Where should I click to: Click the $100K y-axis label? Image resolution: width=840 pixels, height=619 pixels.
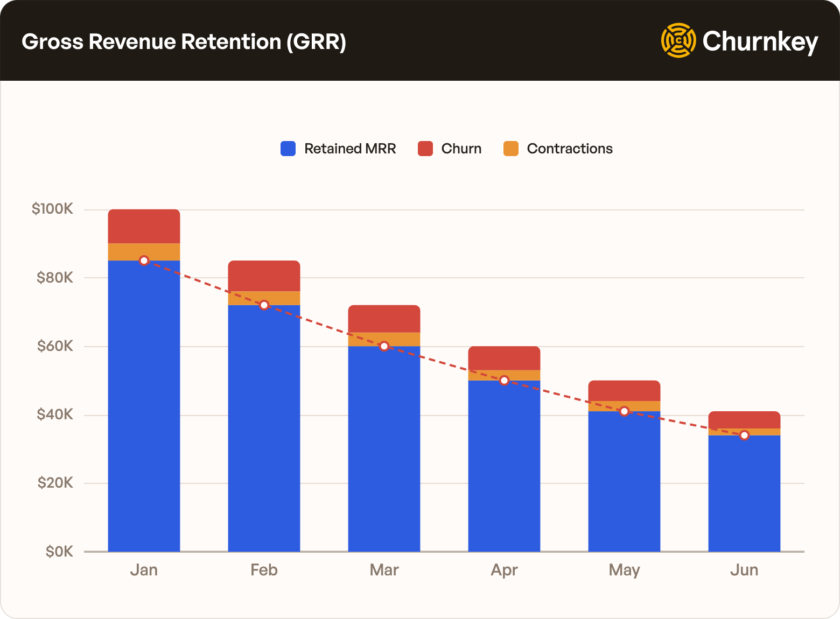(52, 209)
